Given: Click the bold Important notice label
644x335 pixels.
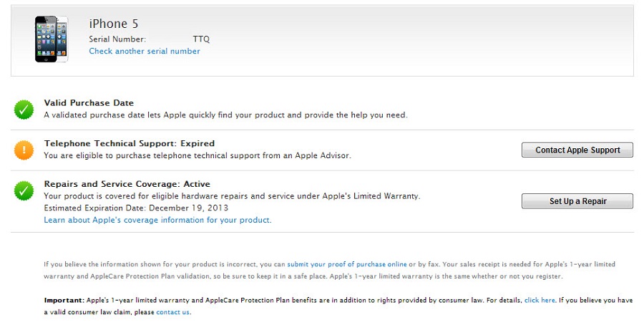Looking at the screenshot, I should click(64, 301).
